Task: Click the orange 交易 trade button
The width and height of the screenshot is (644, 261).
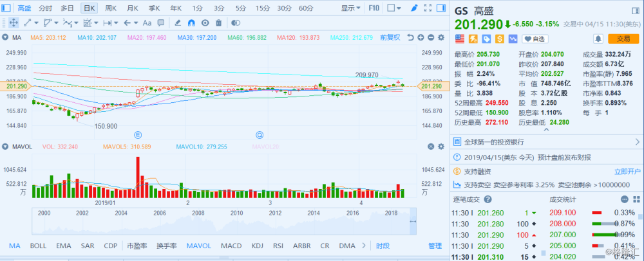Action: (623, 39)
